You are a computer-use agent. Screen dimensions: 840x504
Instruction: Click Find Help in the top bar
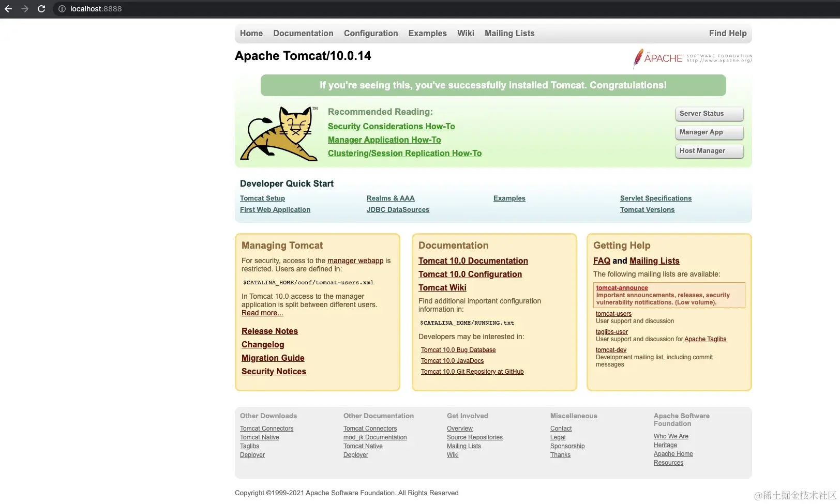pos(728,33)
